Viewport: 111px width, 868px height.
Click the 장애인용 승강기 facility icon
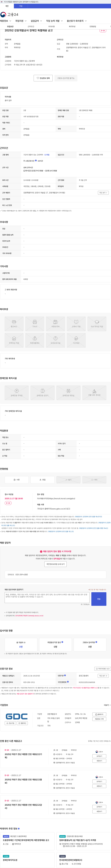pos(43,393)
